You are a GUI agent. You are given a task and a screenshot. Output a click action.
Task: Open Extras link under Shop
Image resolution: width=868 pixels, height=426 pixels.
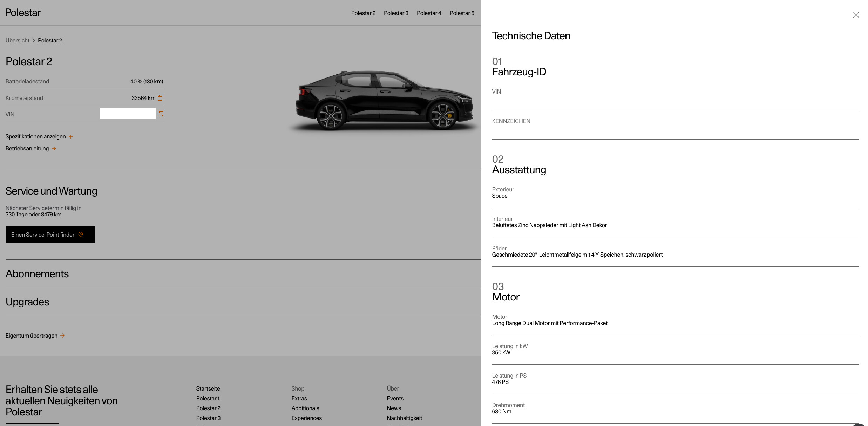pyautogui.click(x=299, y=398)
